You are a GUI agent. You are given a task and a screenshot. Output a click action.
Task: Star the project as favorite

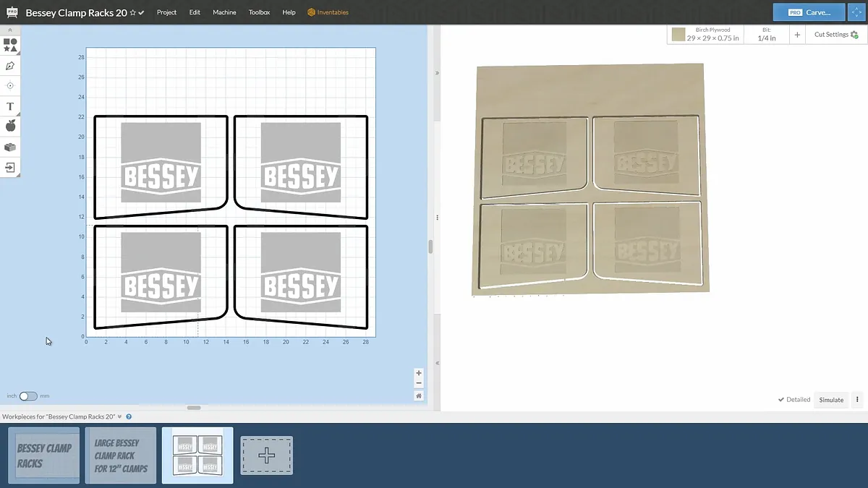[x=132, y=13]
